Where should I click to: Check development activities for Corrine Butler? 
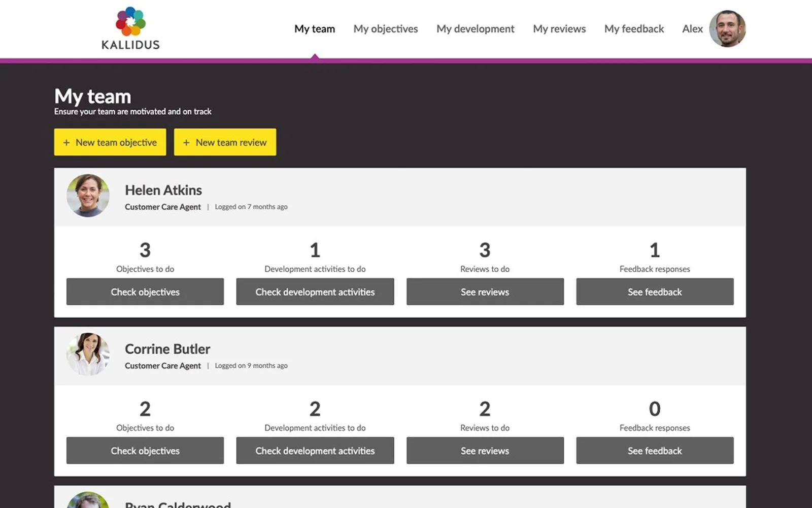pos(315,451)
